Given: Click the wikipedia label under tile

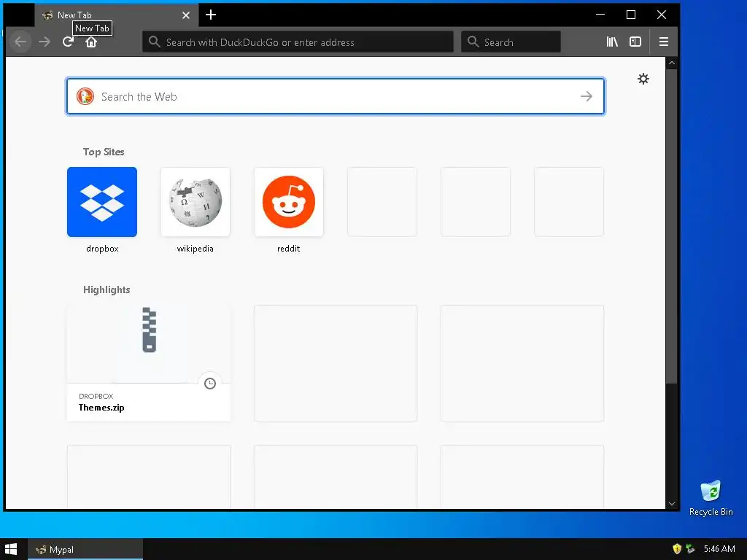Looking at the screenshot, I should pos(196,249).
